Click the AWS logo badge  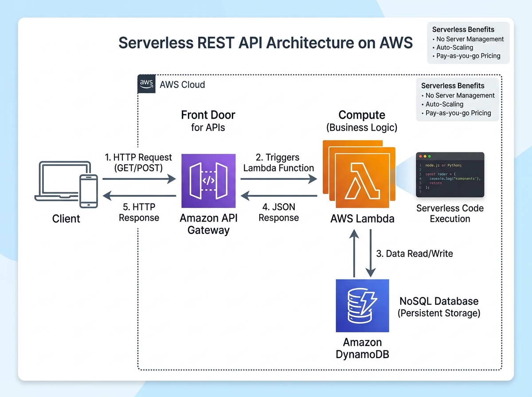[146, 83]
